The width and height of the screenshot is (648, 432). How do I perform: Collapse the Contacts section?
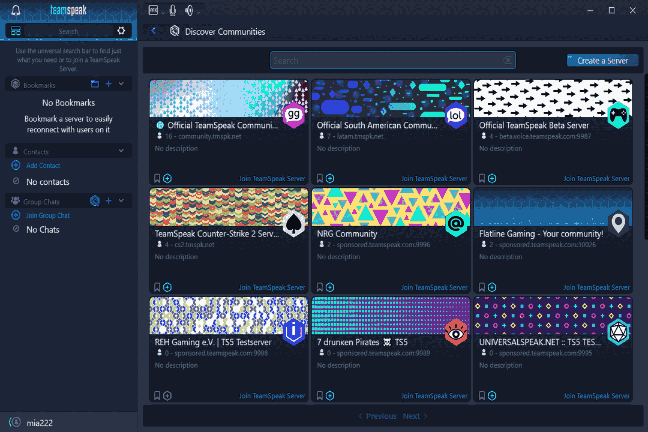pyautogui.click(x=121, y=151)
